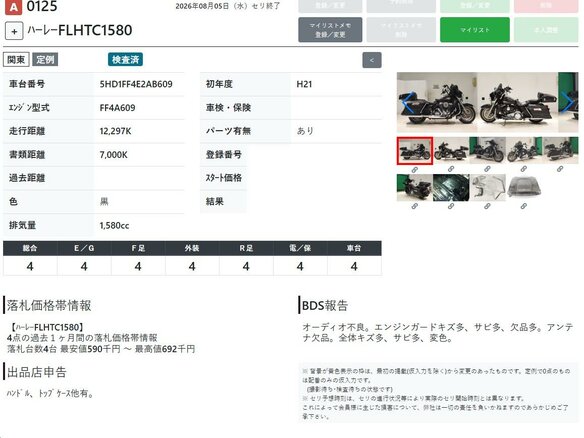Select the engine close-up thumbnail
Viewport: 584px width, 438px height.
coord(451,188)
